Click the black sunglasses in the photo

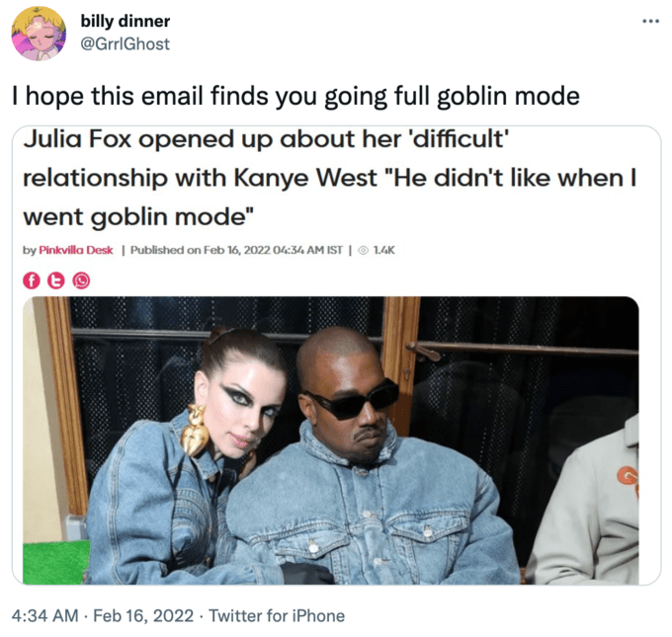pyautogui.click(x=353, y=400)
